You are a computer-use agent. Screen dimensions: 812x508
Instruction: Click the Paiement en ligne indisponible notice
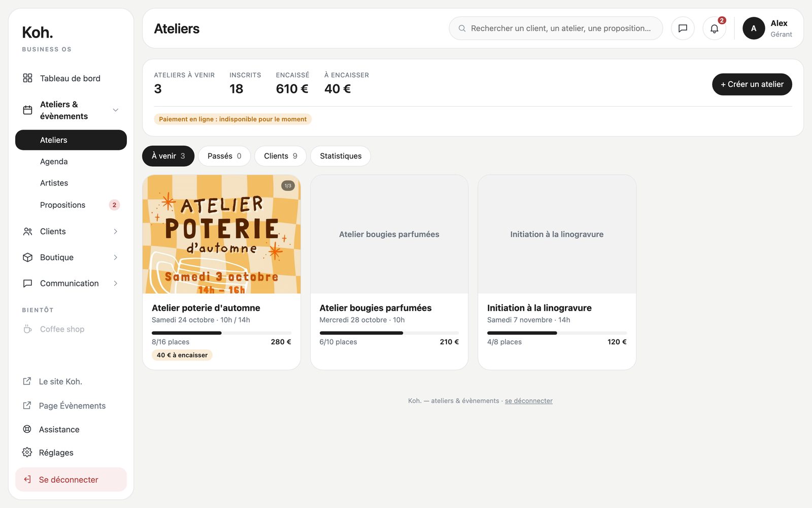(x=233, y=119)
